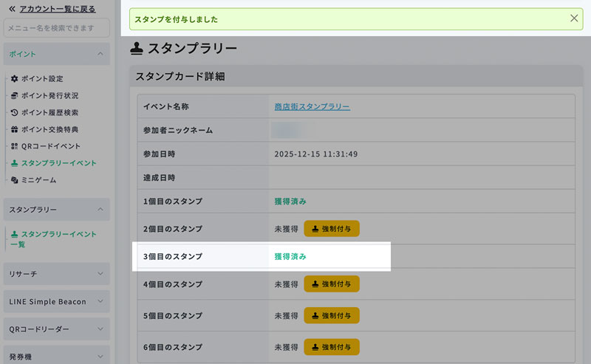Open the 商店街スタンプラリー event link
The image size is (591, 364).
[x=312, y=107]
